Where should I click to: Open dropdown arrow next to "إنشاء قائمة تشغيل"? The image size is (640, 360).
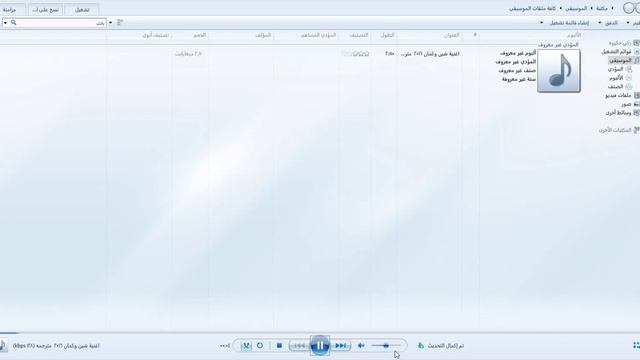coord(542,23)
